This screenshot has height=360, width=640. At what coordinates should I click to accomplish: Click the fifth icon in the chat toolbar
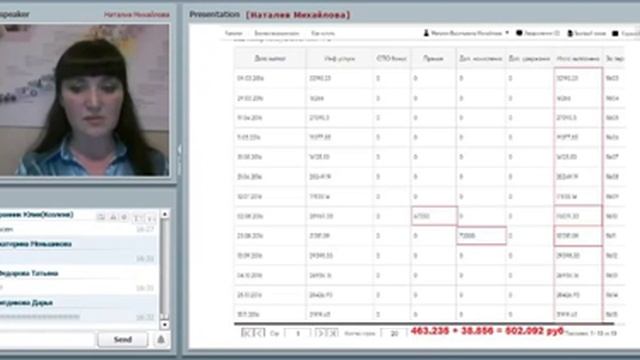(150, 218)
